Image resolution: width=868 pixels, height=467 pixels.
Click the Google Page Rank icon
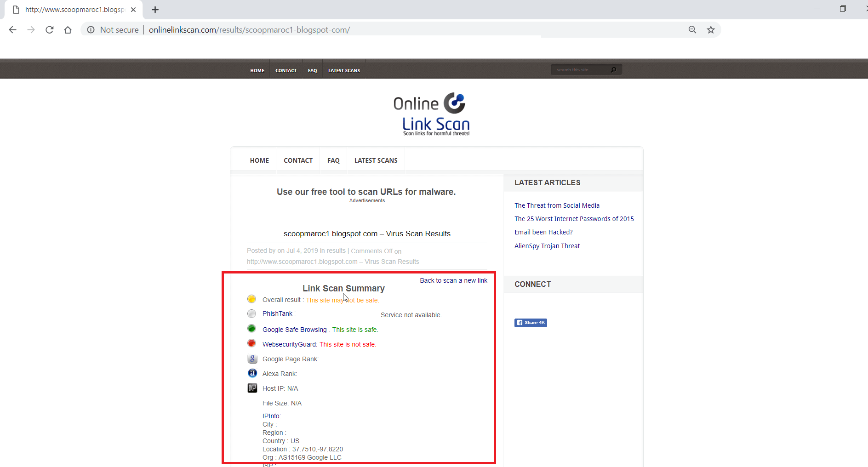[252, 359]
